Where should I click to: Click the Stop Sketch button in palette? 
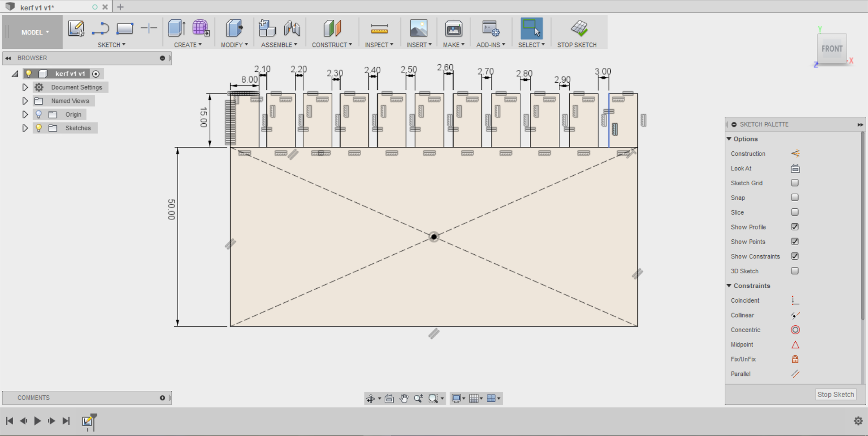click(x=835, y=394)
